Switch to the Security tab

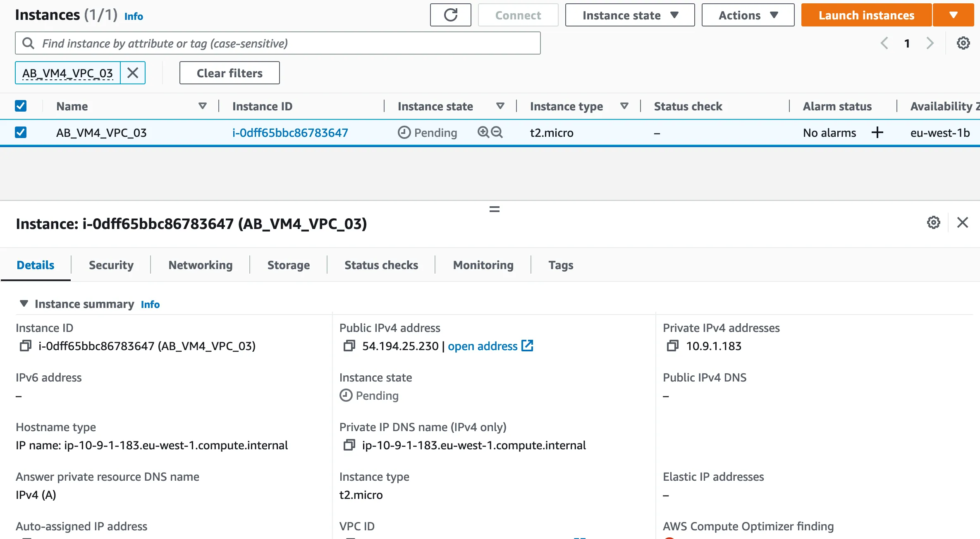(111, 265)
